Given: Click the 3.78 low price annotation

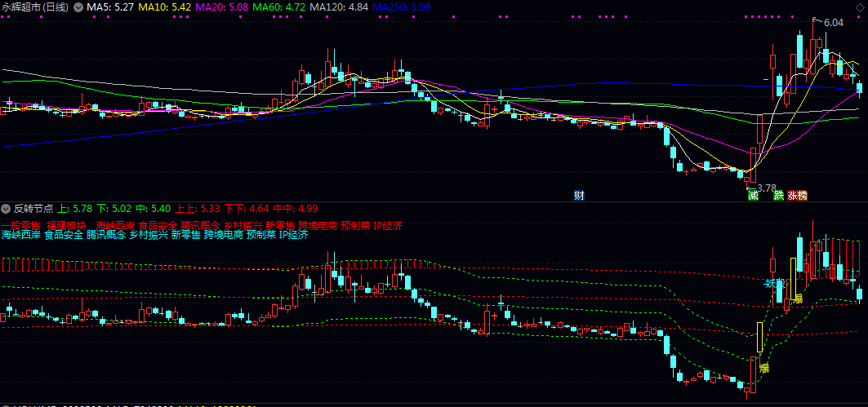Looking at the screenshot, I should point(768,187).
